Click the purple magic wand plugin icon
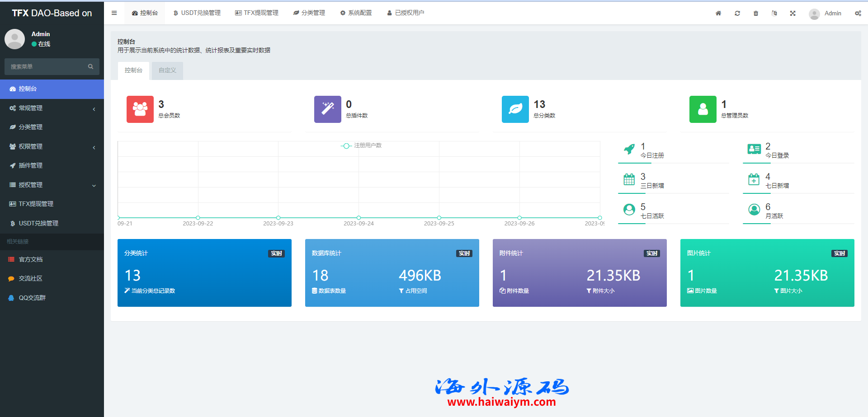The height and width of the screenshot is (417, 868). pos(327,109)
